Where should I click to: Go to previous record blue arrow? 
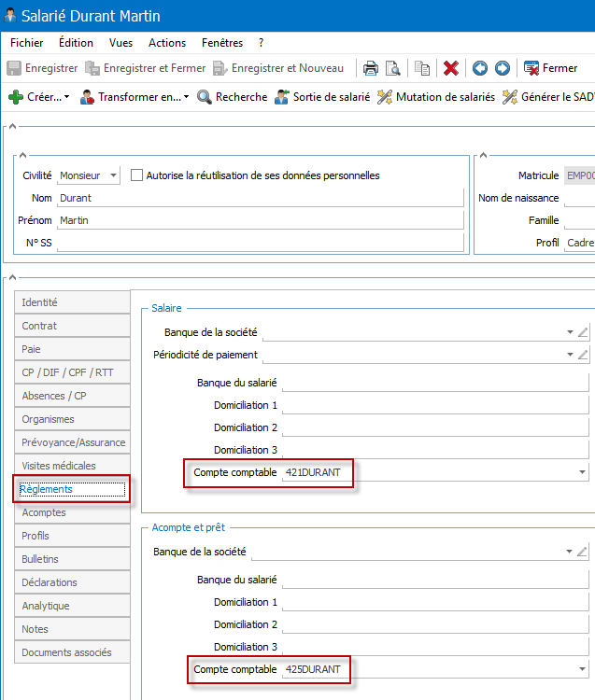point(480,68)
